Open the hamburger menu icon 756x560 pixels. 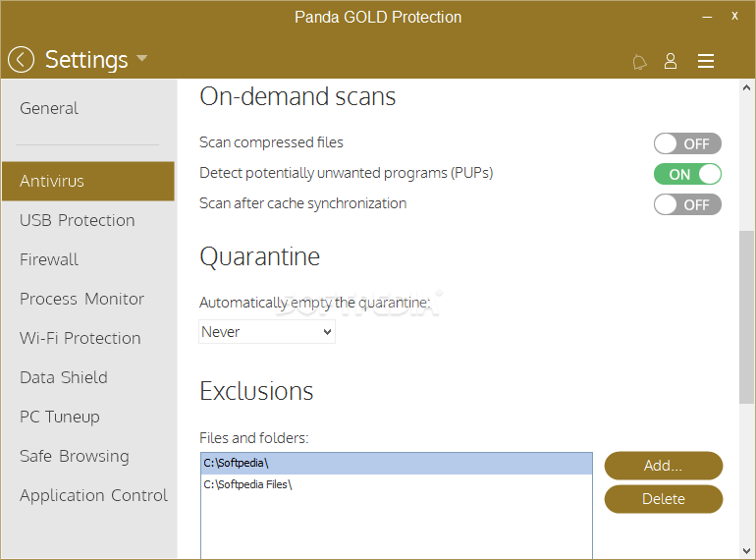pos(705,61)
